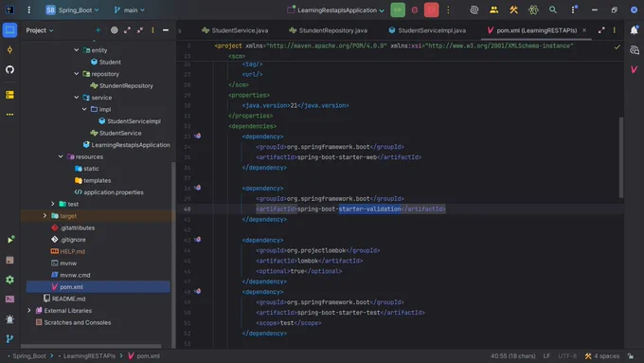The width and height of the screenshot is (644, 363).
Task: Collapse all in project tree
Action: point(140,30)
